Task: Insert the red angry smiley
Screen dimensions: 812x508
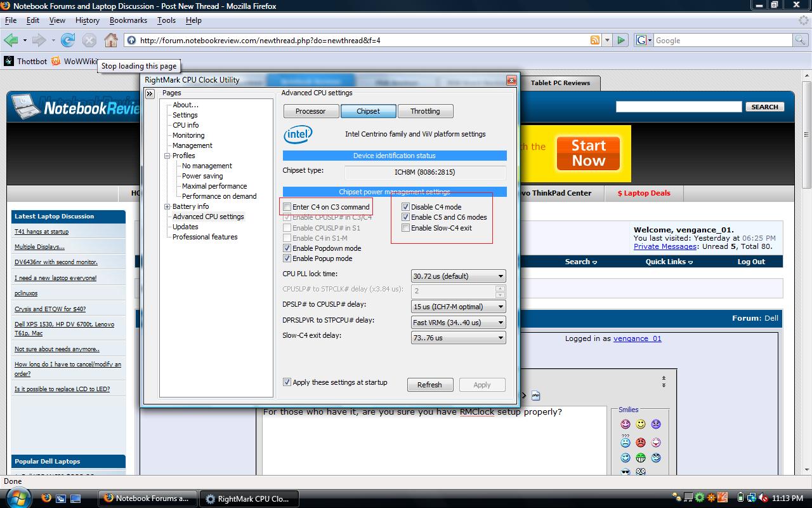Action: (641, 442)
